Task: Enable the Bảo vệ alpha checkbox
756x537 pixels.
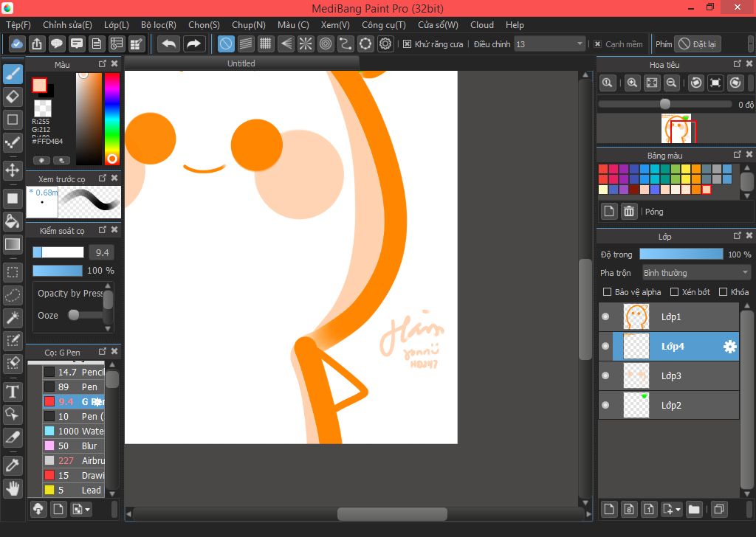Action: coord(608,292)
